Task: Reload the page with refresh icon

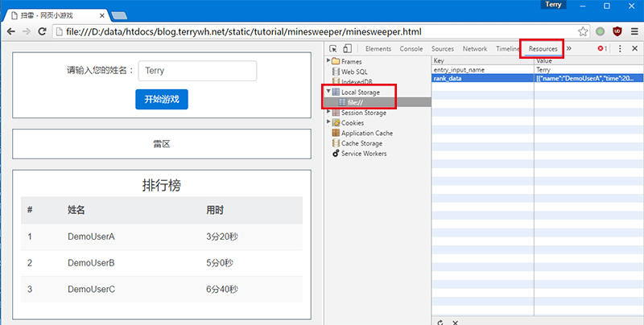Action: (x=42, y=31)
